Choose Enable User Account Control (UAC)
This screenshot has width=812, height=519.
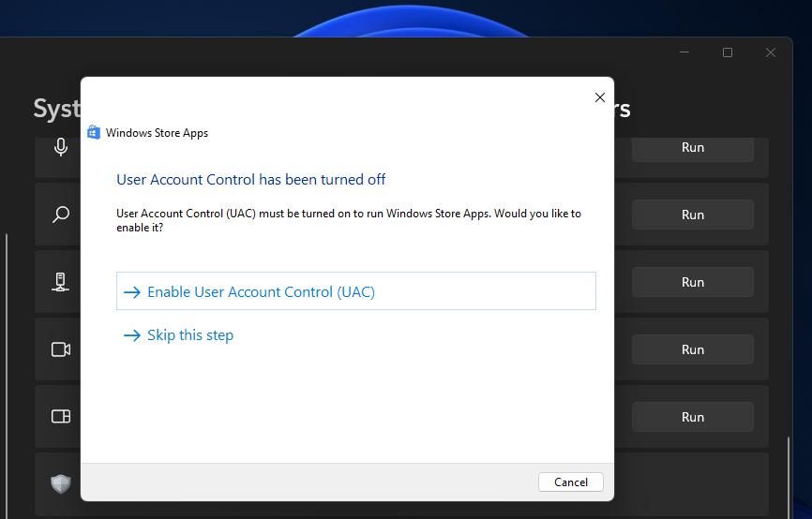(x=355, y=291)
